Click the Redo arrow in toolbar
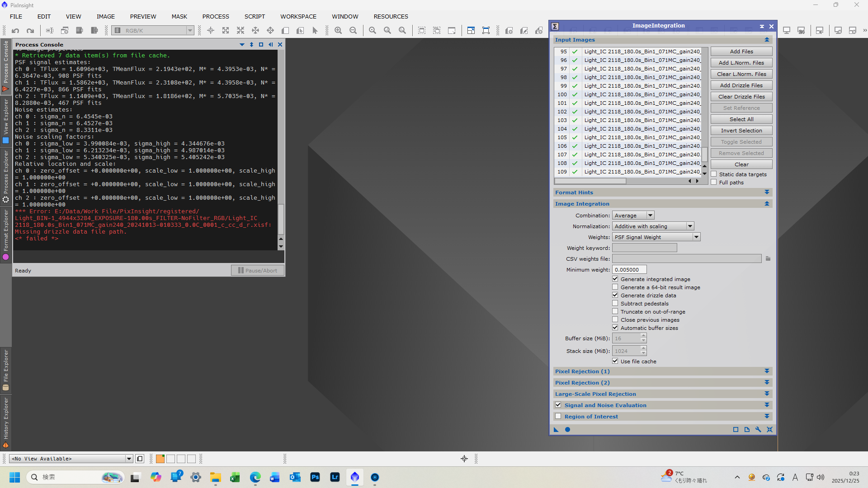 point(30,31)
